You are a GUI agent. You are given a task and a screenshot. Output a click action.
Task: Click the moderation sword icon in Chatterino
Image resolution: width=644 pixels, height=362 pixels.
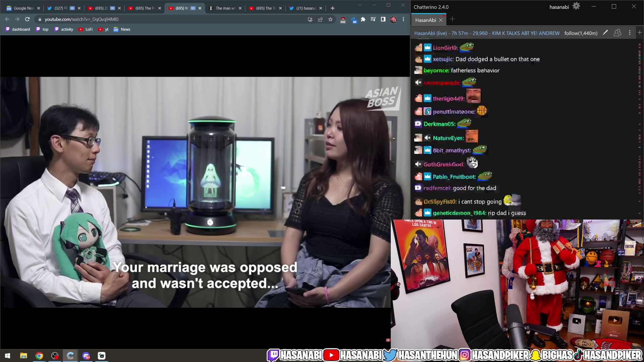pos(605,33)
